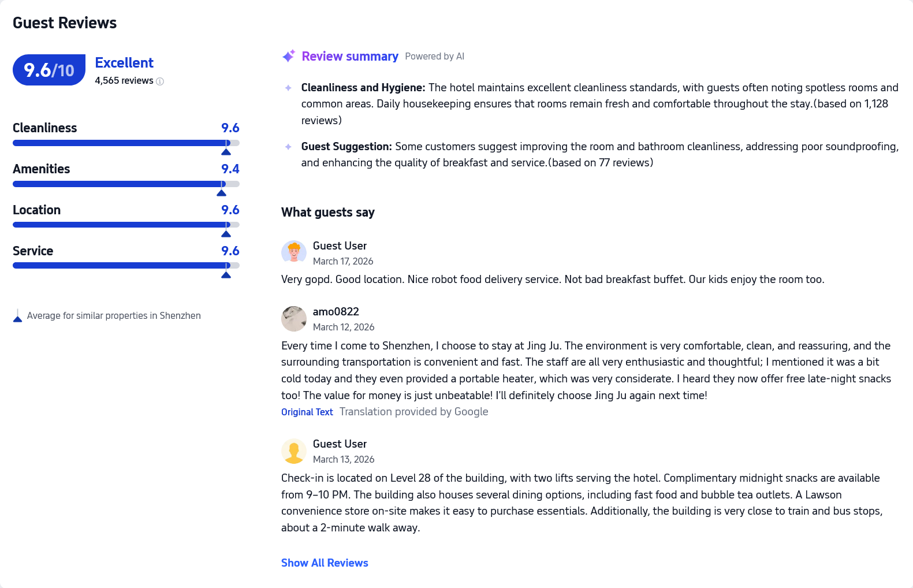The image size is (913, 588).
Task: Click the 4,565 reviews count text
Action: [124, 81]
